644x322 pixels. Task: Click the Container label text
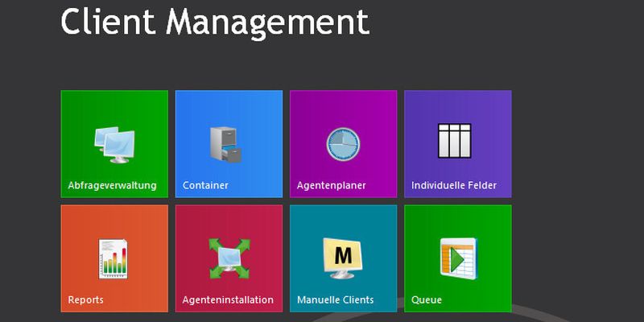pyautogui.click(x=205, y=185)
